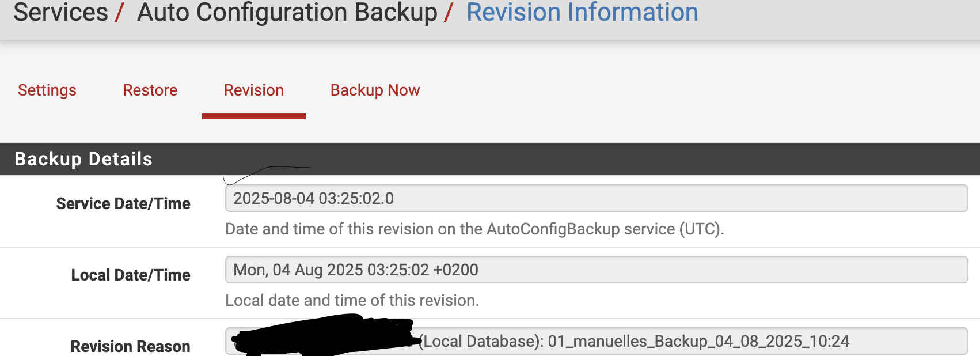Image resolution: width=980 pixels, height=356 pixels.
Task: Click the local date revision help text
Action: pos(352,301)
